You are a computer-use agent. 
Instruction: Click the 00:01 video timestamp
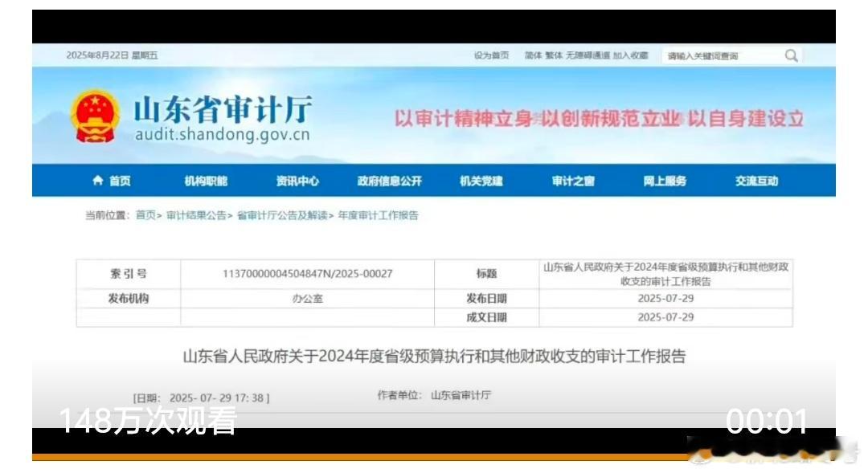point(767,421)
